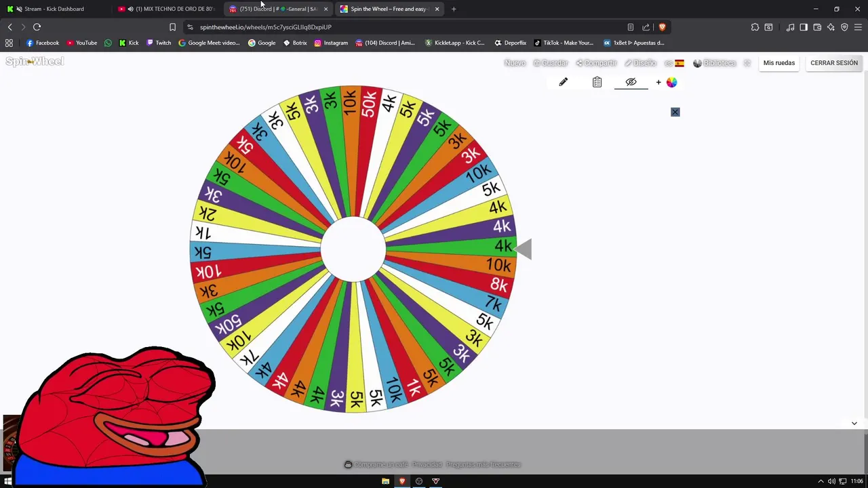The image size is (868, 488).
Task: Click the Spin the Wheel logo
Action: click(x=35, y=61)
